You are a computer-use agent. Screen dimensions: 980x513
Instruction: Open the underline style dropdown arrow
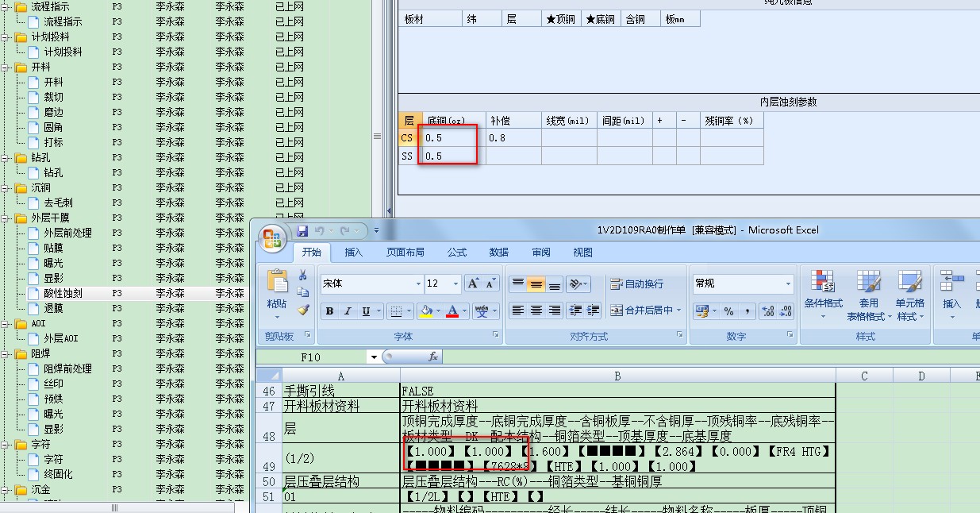click(x=378, y=311)
